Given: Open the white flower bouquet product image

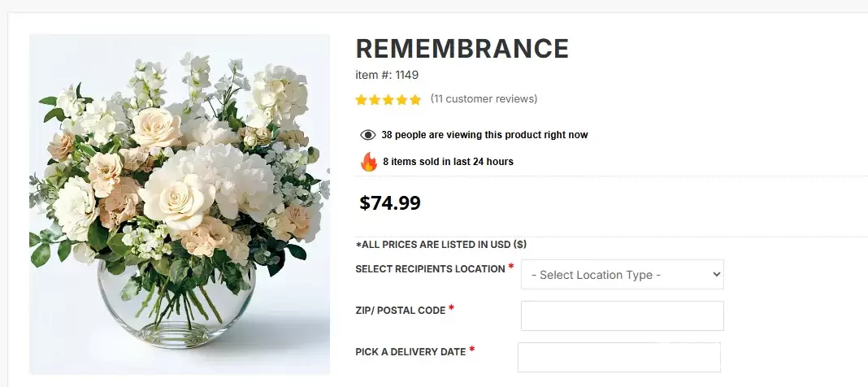Looking at the screenshot, I should 180,204.
